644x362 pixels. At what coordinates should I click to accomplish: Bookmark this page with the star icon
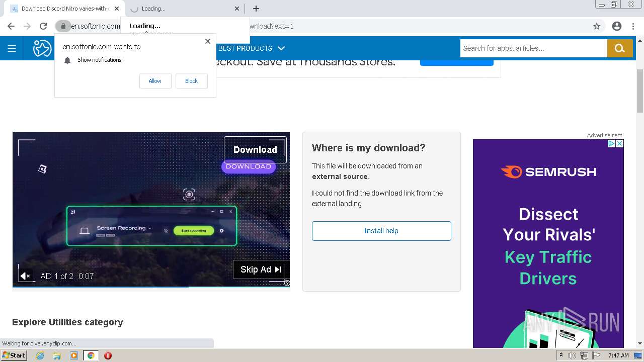(x=597, y=26)
